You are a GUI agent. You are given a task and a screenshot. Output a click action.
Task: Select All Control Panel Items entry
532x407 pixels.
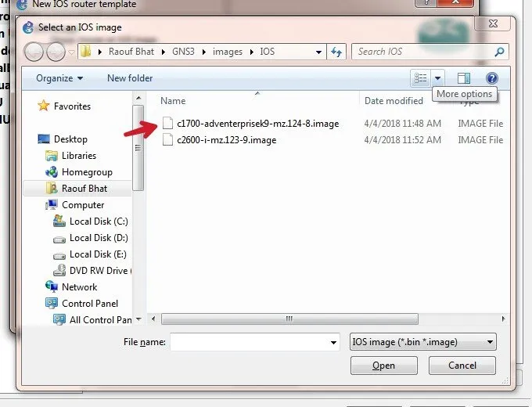tap(100, 320)
